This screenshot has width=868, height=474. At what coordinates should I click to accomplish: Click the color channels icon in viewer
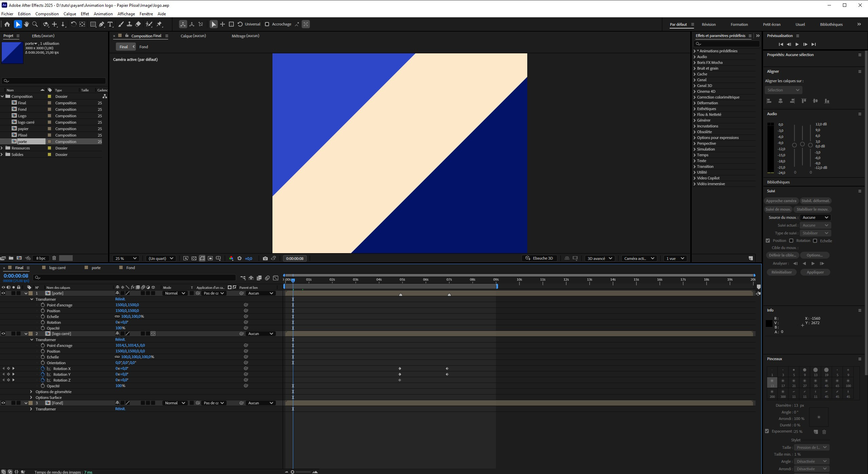point(231,259)
